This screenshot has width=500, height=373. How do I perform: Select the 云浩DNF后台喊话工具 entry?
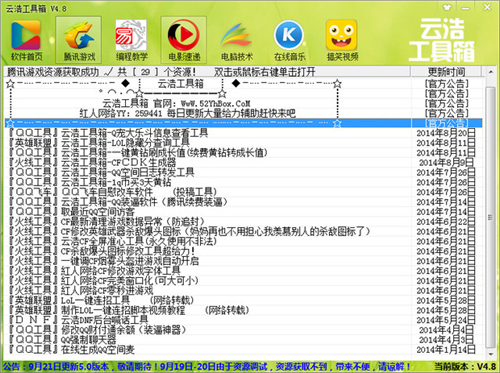243,320
